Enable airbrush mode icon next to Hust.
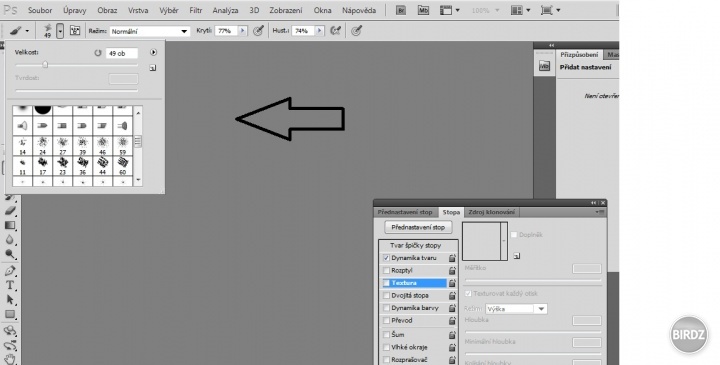This screenshot has width=720, height=365. tap(336, 31)
